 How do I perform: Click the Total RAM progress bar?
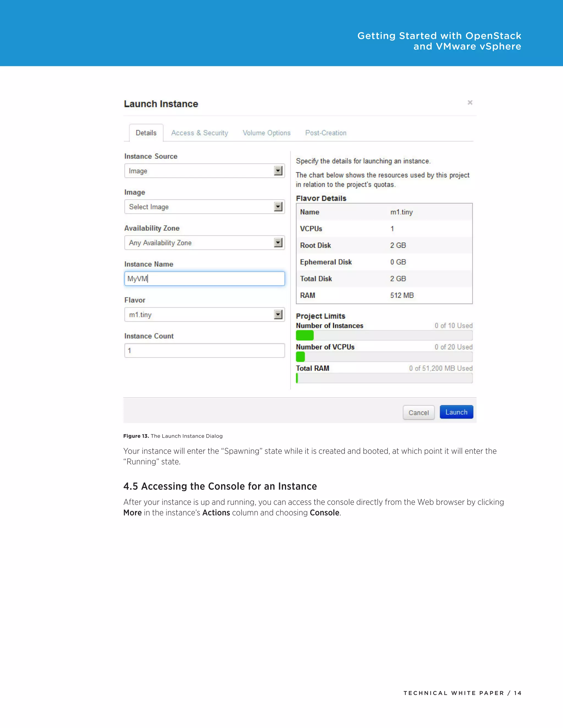coord(384,378)
